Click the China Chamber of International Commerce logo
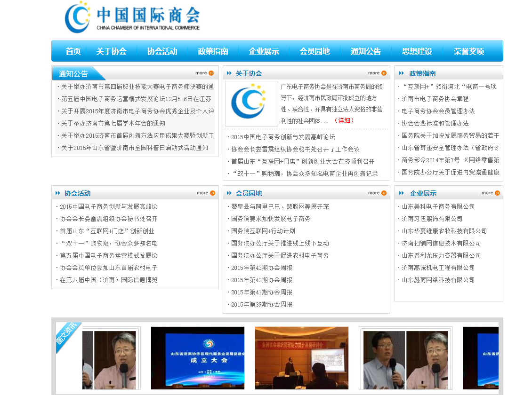Image resolution: width=532 pixels, height=395 pixels. pos(132,17)
